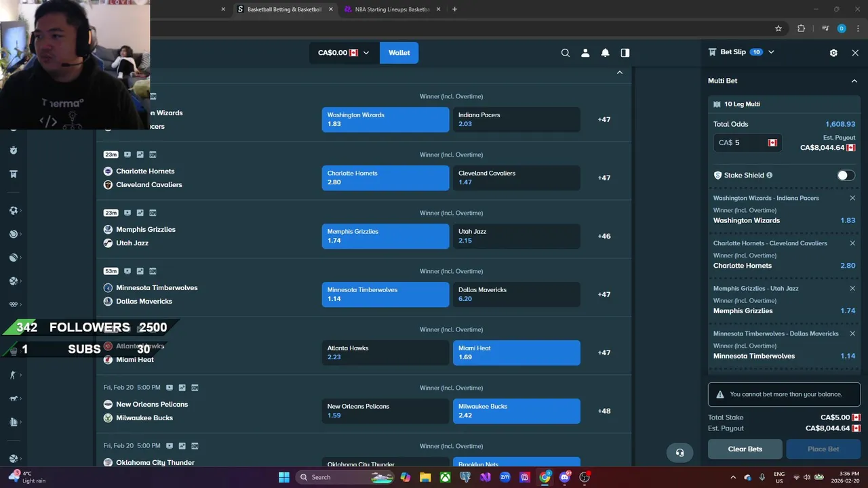Open live stream icon for Charlotte Hornets game
The image size is (868, 488).
pos(127,155)
